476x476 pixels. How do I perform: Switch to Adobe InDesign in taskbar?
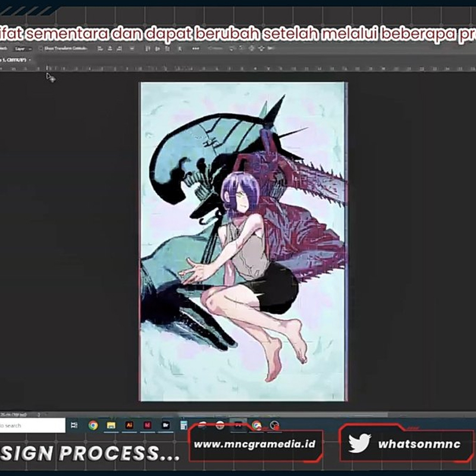pyautogui.click(x=148, y=425)
